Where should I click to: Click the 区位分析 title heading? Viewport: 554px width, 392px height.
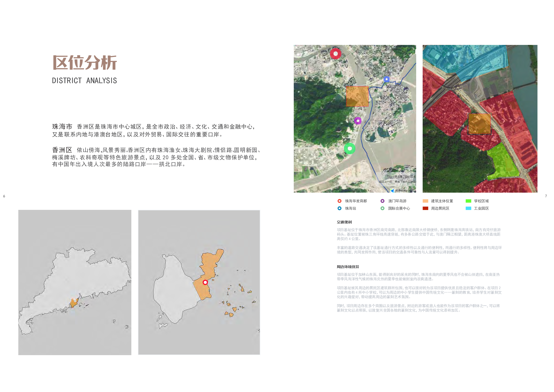point(85,63)
